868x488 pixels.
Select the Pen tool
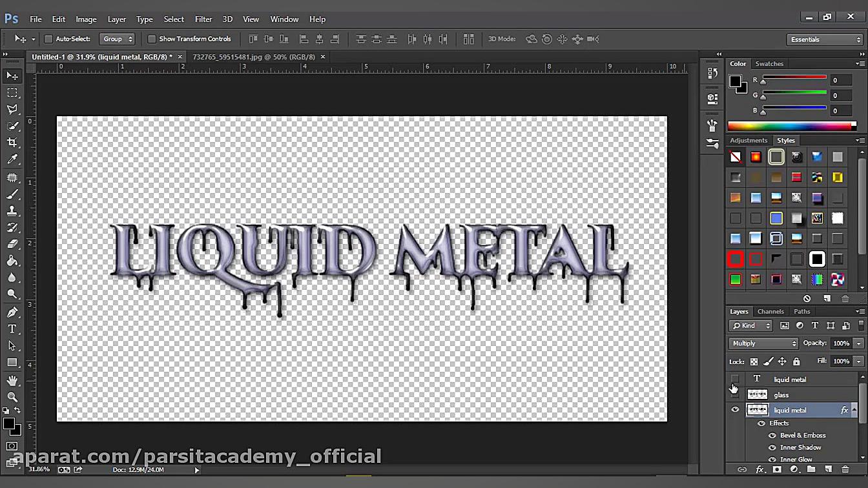[x=12, y=312]
